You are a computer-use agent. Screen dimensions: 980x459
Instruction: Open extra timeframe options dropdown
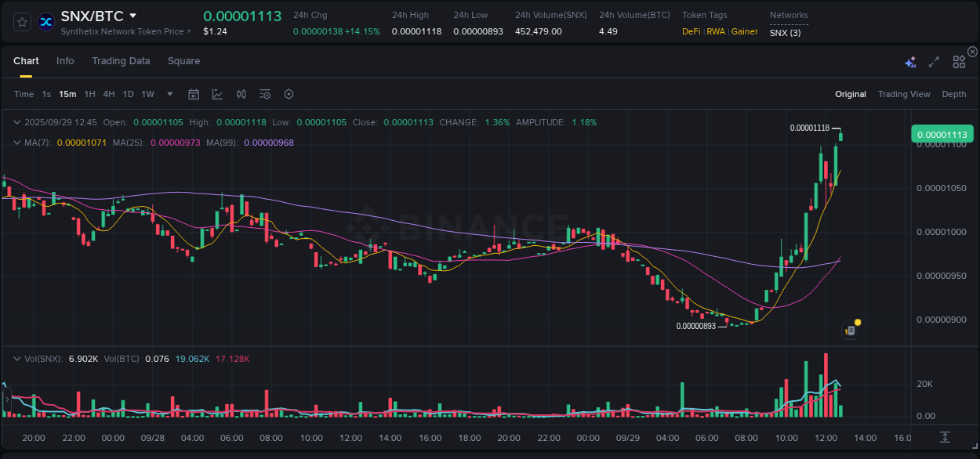pos(169,94)
